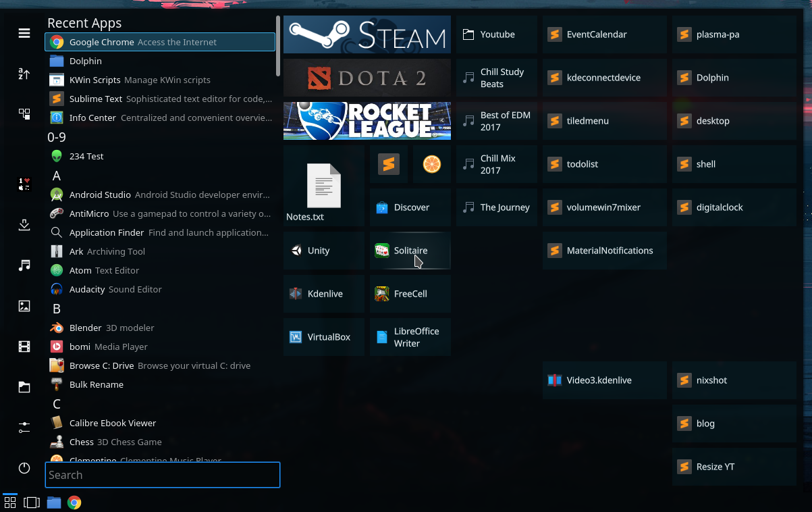Open the file manager sidebar shortcut

(x=24, y=387)
